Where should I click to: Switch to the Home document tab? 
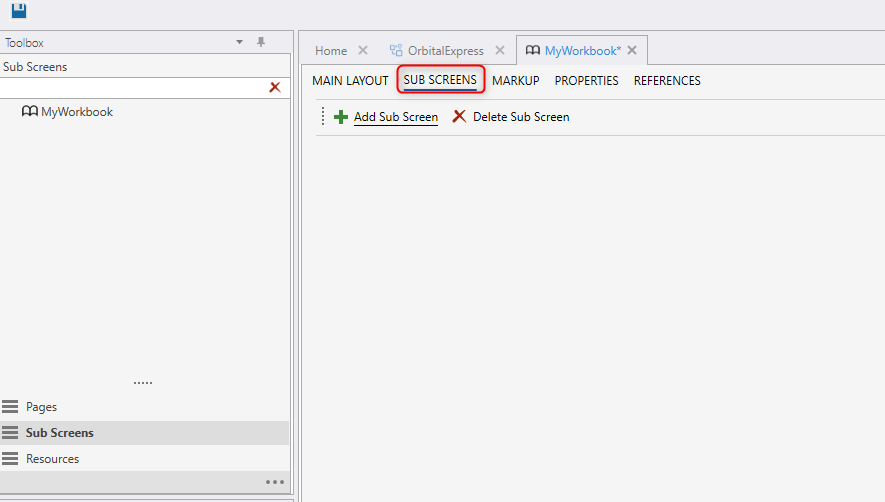coord(331,51)
